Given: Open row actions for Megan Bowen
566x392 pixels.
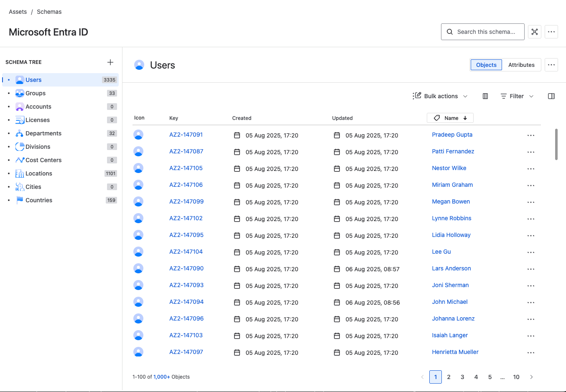Looking at the screenshot, I should click(x=531, y=202).
